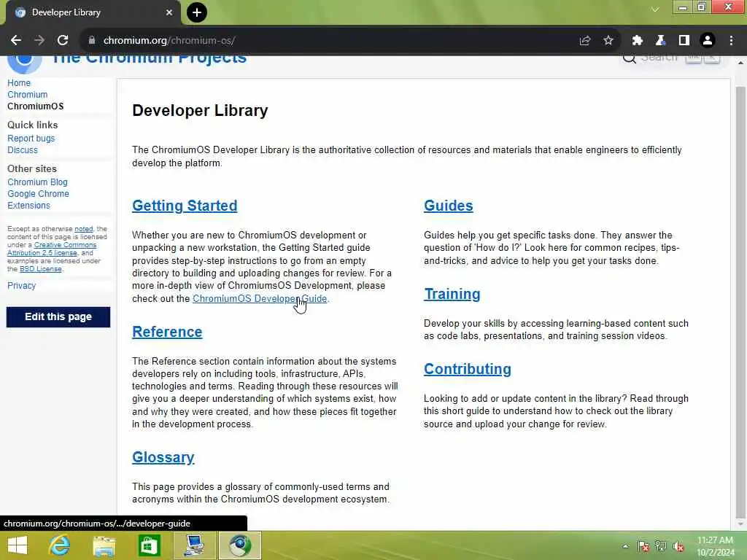Viewport: 747px width, 560px height.
Task: Open the BSD License link
Action: tap(41, 269)
